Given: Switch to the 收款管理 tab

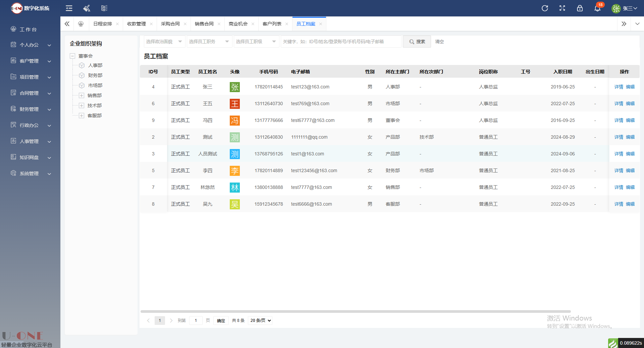Looking at the screenshot, I should pyautogui.click(x=137, y=24).
